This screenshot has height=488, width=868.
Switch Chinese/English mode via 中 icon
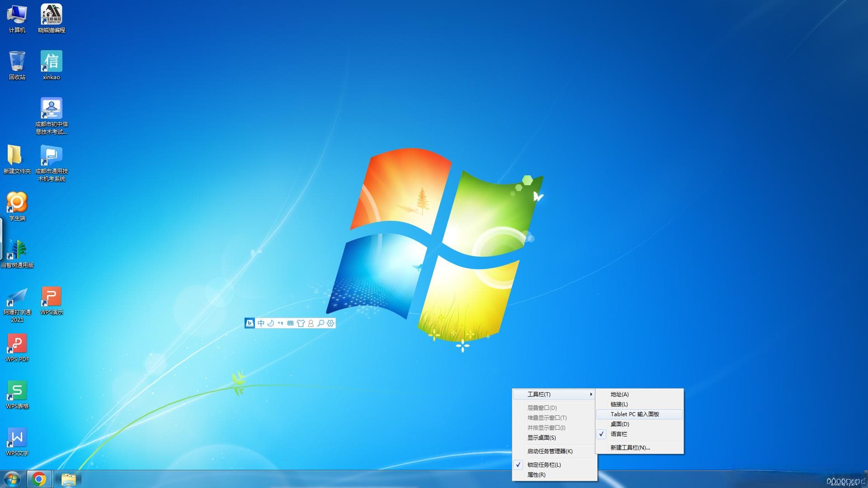click(x=261, y=323)
